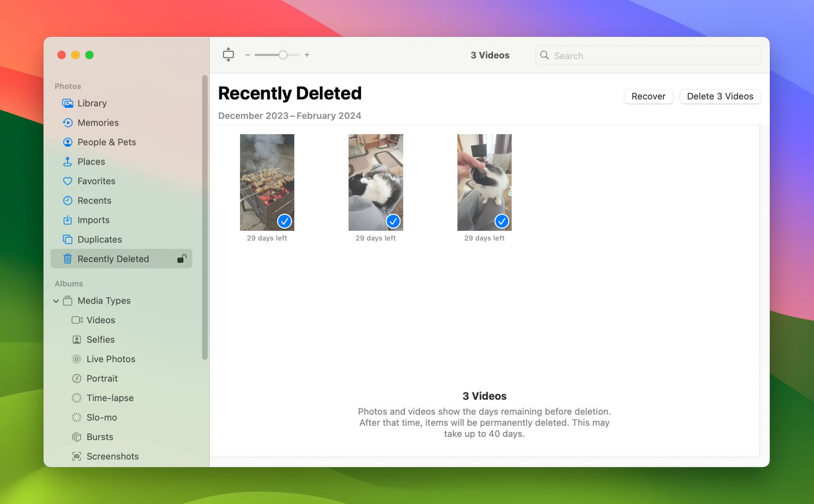Deselect the barbecue video checkmark
The height and width of the screenshot is (504, 814).
pyautogui.click(x=285, y=222)
